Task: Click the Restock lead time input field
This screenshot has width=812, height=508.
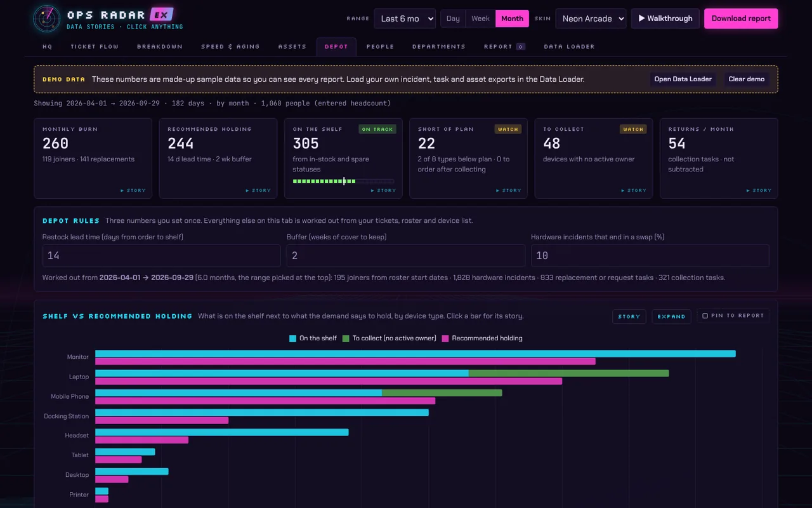Action: click(162, 255)
